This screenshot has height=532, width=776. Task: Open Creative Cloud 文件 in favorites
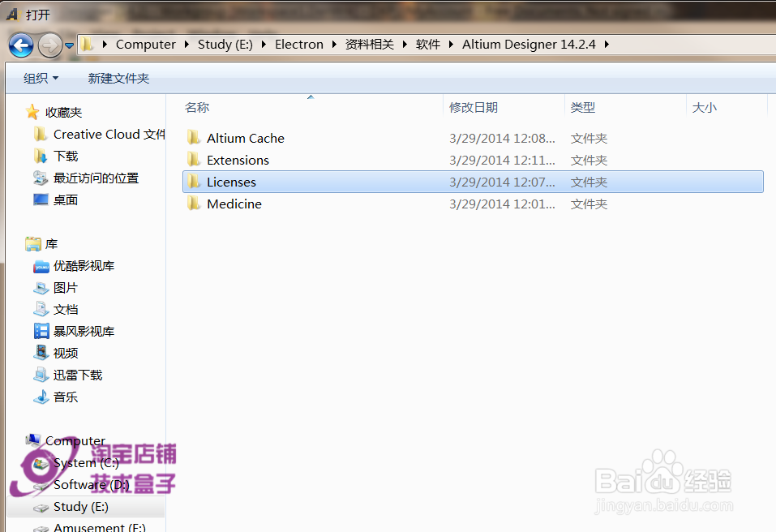point(109,134)
